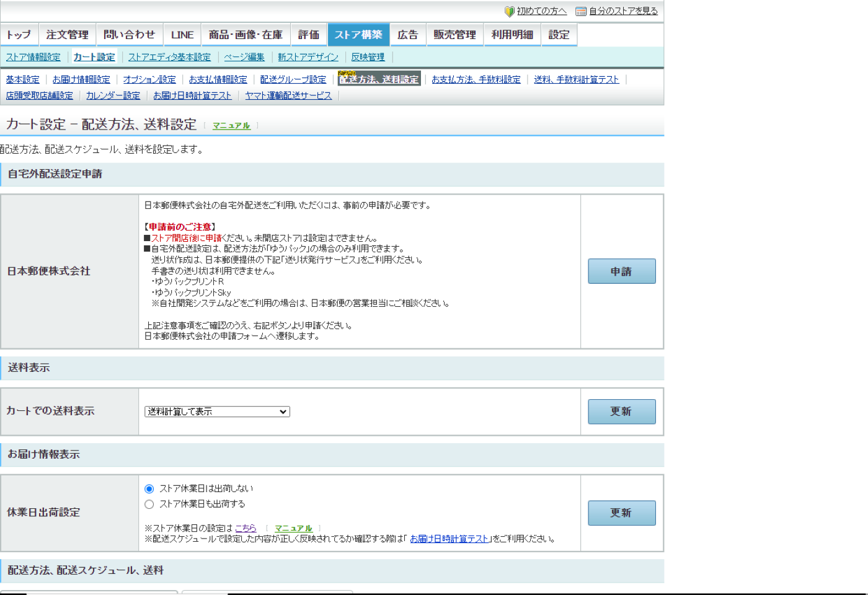
Task: Click お届け日時計算テスト link in note
Action: (449, 539)
